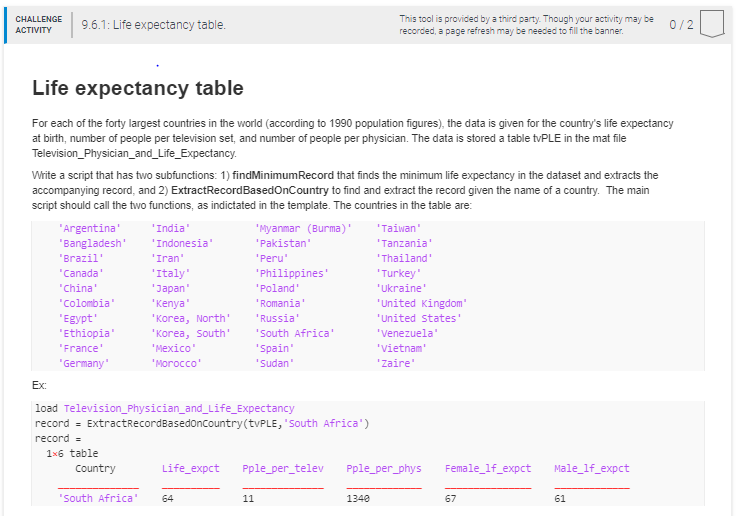
Task: Click the 'Pple_per_telev' column header
Action: pos(283,468)
